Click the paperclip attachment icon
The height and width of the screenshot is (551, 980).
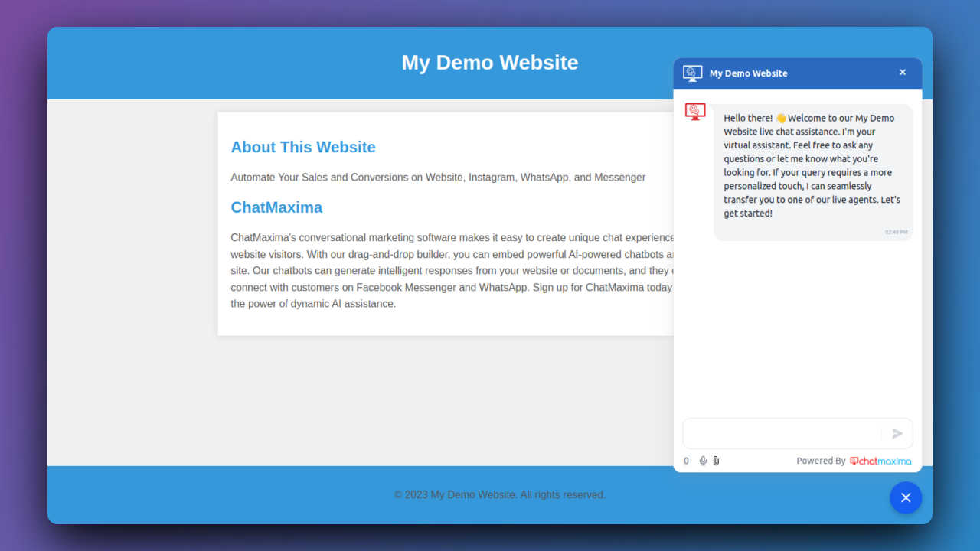click(x=716, y=461)
